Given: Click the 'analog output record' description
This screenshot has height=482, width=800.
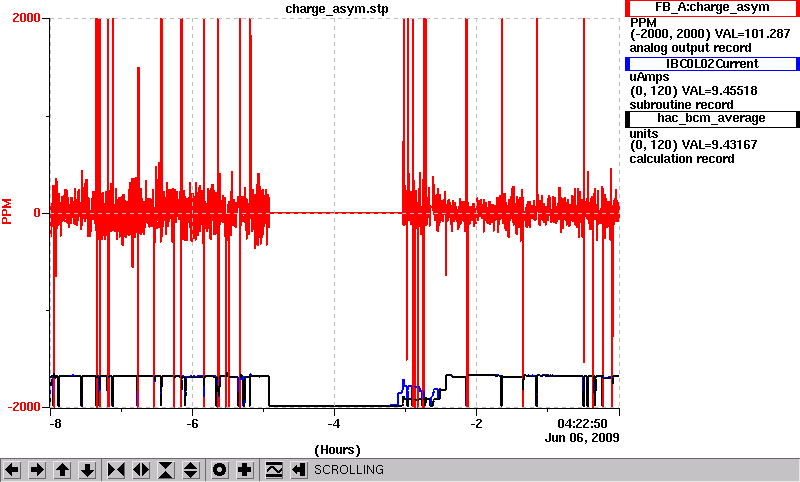Looking at the screenshot, I should (690, 48).
